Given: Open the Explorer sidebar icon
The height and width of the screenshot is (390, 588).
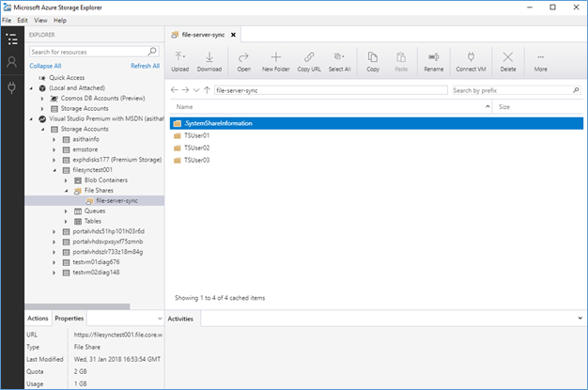Looking at the screenshot, I should pyautogui.click(x=12, y=39).
